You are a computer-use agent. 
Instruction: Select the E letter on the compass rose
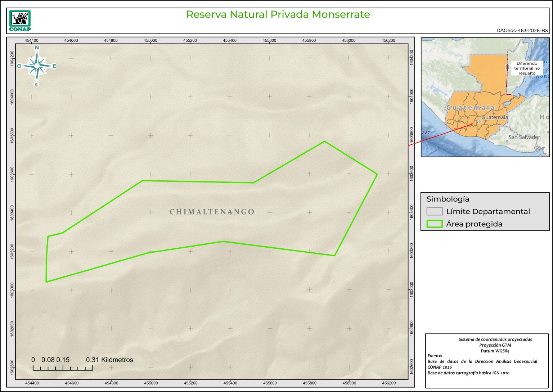[54, 66]
